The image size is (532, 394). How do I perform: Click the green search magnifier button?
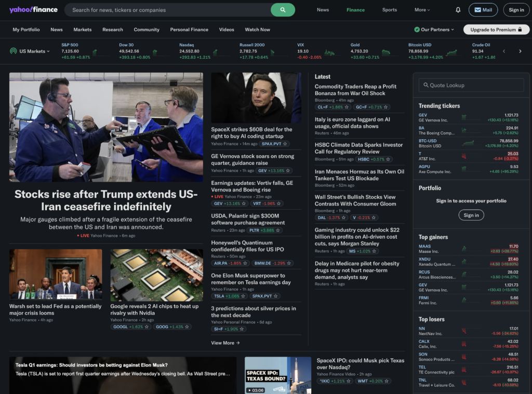point(283,10)
